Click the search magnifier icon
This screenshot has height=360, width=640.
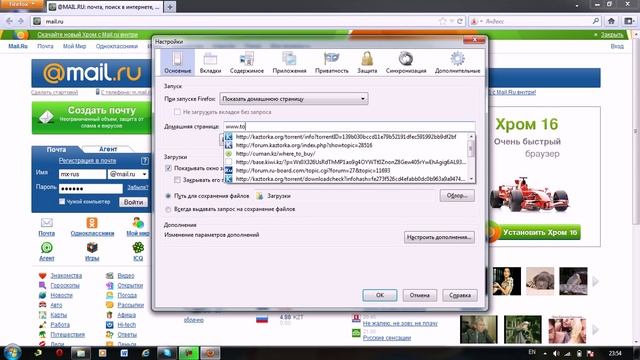[596, 21]
